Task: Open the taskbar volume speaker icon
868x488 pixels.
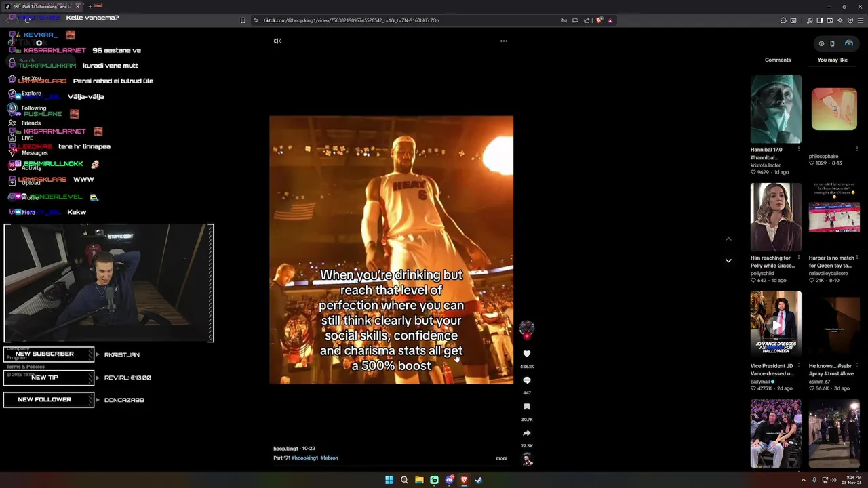Action: (833, 480)
